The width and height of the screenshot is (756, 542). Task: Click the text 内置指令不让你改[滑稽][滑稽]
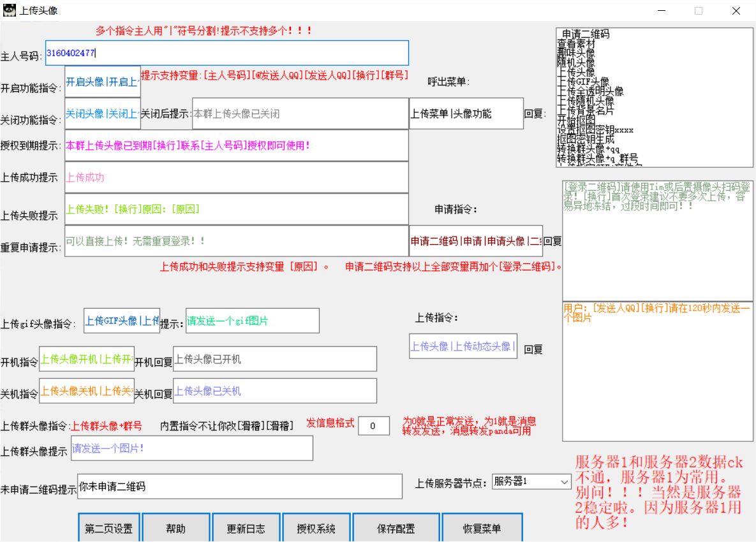click(226, 426)
